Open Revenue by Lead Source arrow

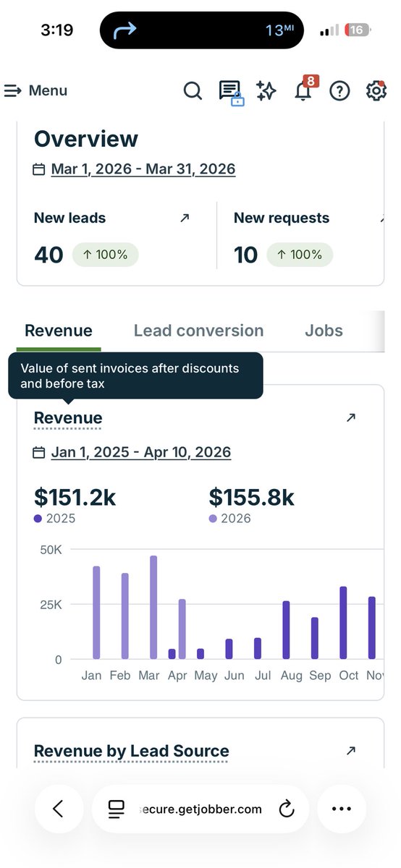click(351, 751)
